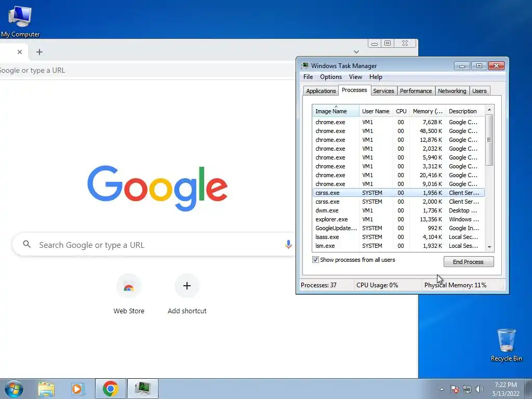Viewport: 532px width, 399px height.
Task: Click the Windows Start orb
Action: point(14,389)
